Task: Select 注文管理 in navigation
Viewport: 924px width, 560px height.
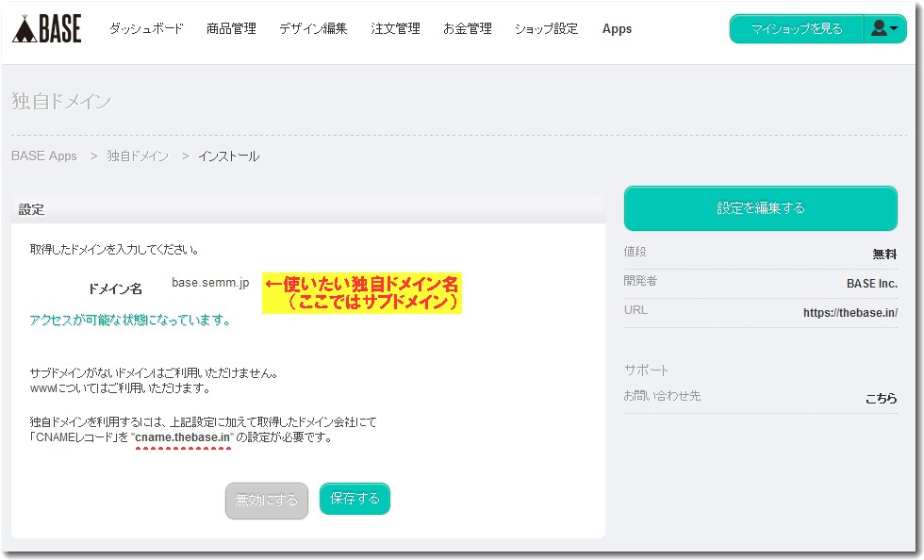Action: 395,28
